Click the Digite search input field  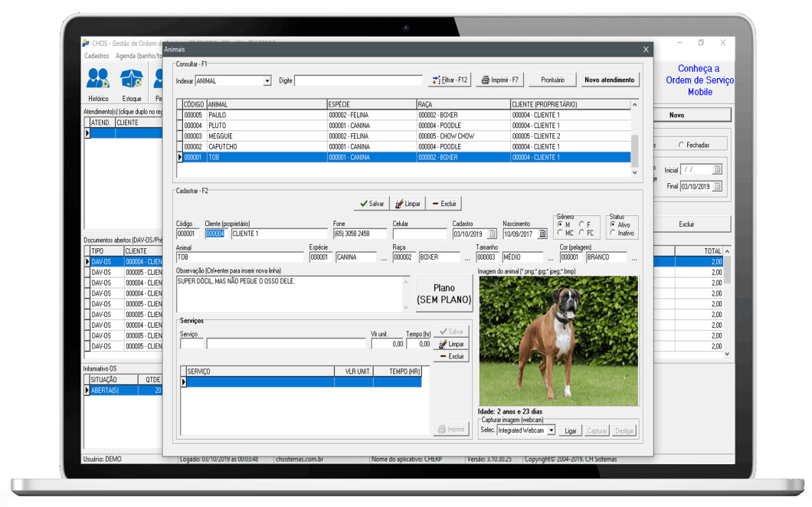pos(359,80)
